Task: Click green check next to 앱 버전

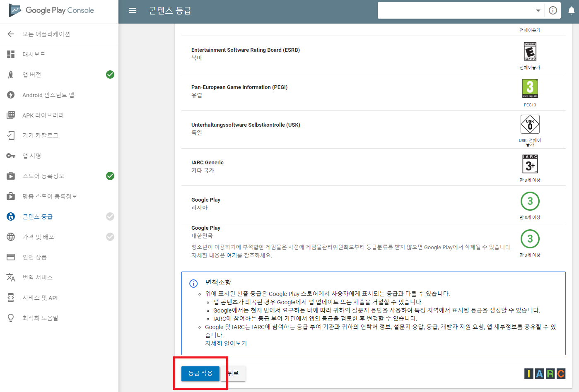Action: pyautogui.click(x=110, y=75)
